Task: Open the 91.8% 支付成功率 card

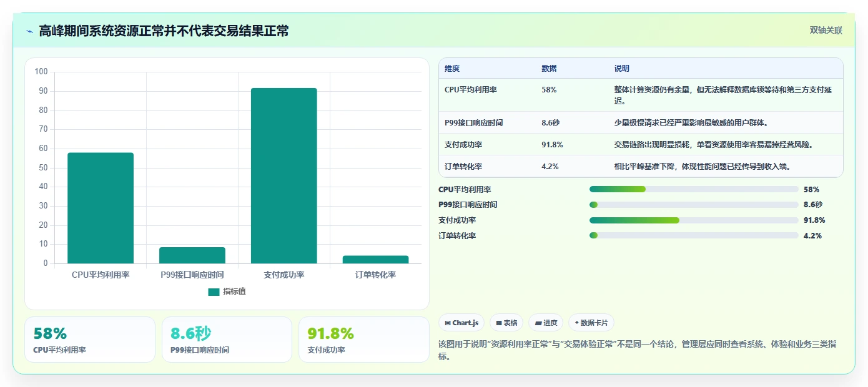Action: point(364,340)
